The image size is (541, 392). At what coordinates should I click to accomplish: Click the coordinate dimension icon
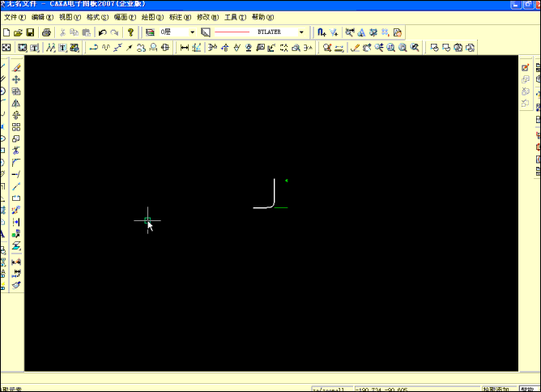tap(197, 48)
